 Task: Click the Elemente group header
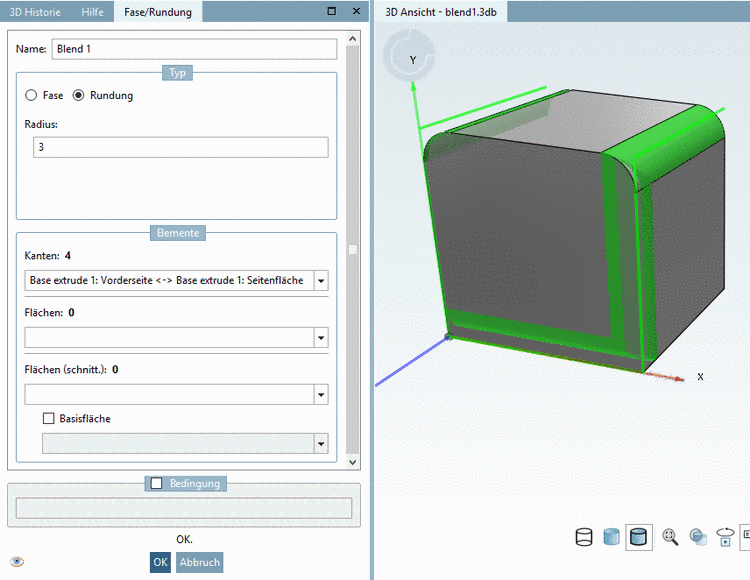click(178, 233)
